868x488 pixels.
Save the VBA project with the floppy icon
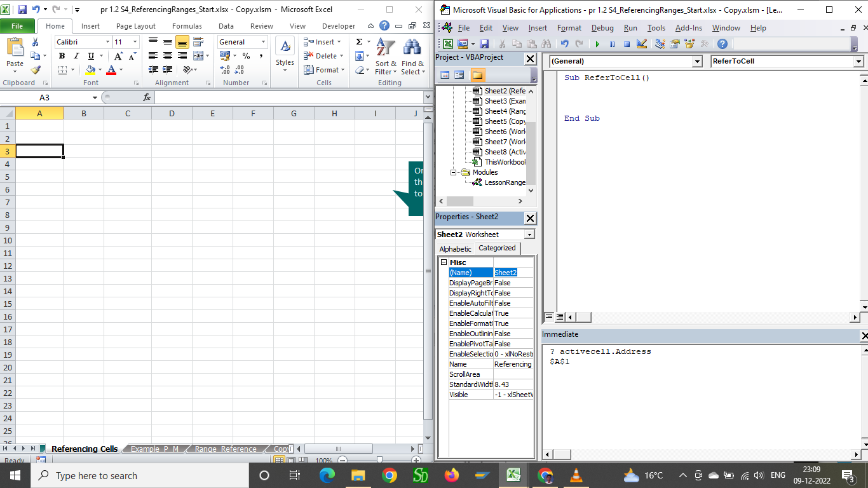click(484, 44)
